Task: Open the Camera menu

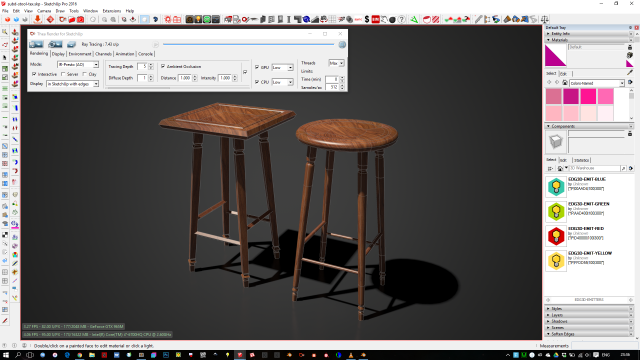Action: click(x=44, y=11)
